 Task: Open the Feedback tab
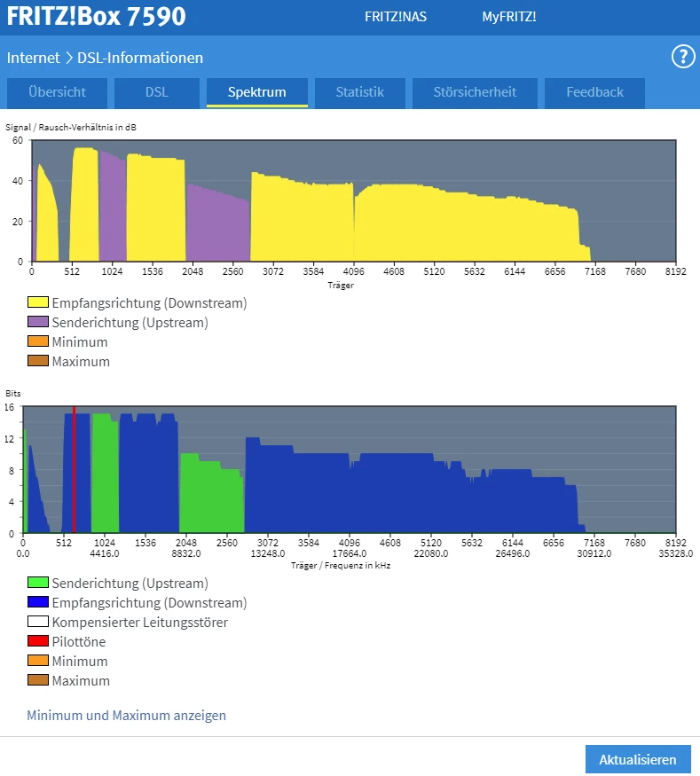pos(594,92)
